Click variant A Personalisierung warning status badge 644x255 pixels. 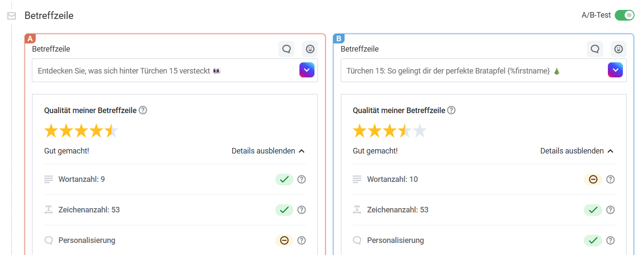point(284,240)
